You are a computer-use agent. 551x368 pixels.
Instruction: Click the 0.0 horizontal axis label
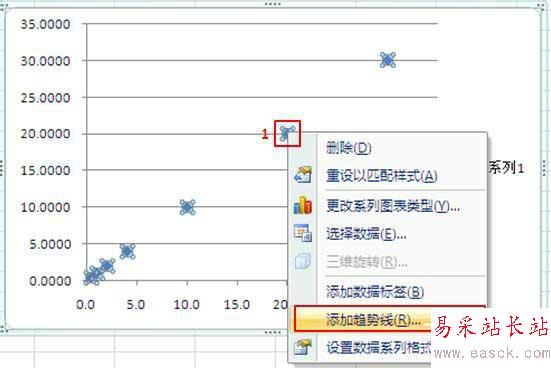click(x=86, y=304)
